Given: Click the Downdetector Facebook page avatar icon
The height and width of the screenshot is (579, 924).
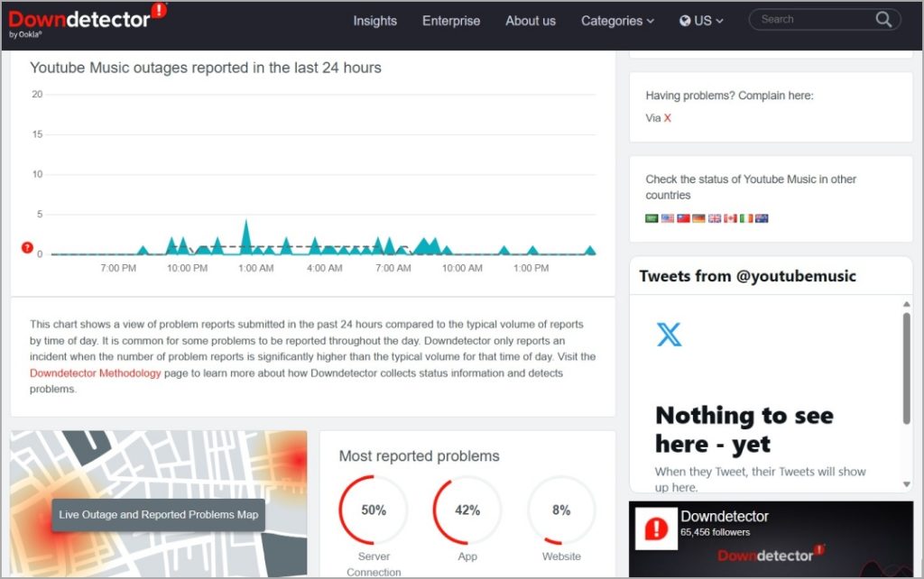Looking at the screenshot, I should (656, 528).
